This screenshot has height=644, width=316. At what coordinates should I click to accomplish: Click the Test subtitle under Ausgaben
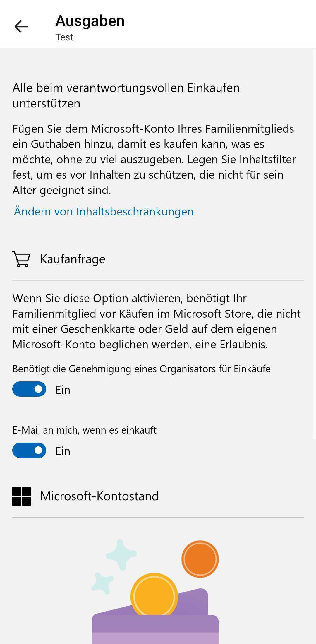64,37
